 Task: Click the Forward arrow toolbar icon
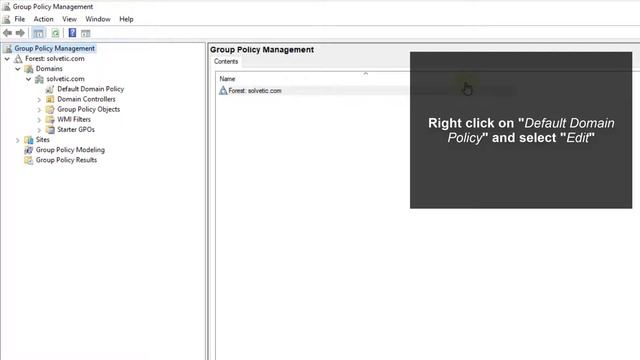tap(20, 33)
